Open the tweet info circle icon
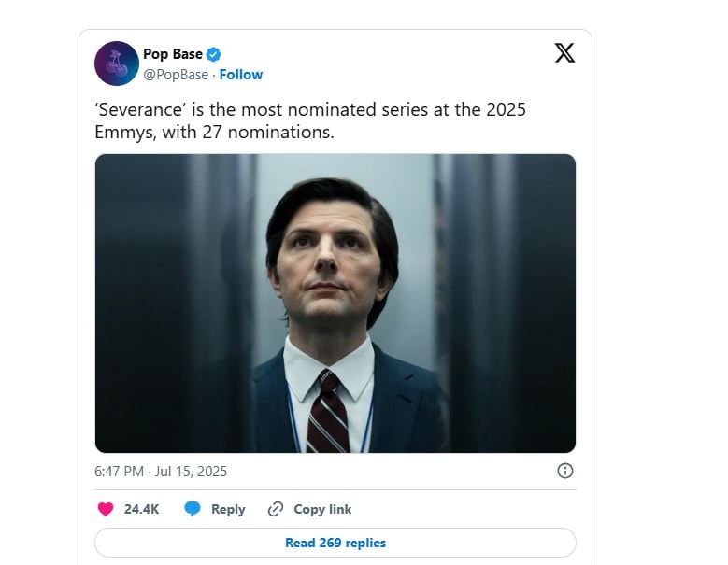Image resolution: width=728 pixels, height=565 pixels. pos(564,471)
